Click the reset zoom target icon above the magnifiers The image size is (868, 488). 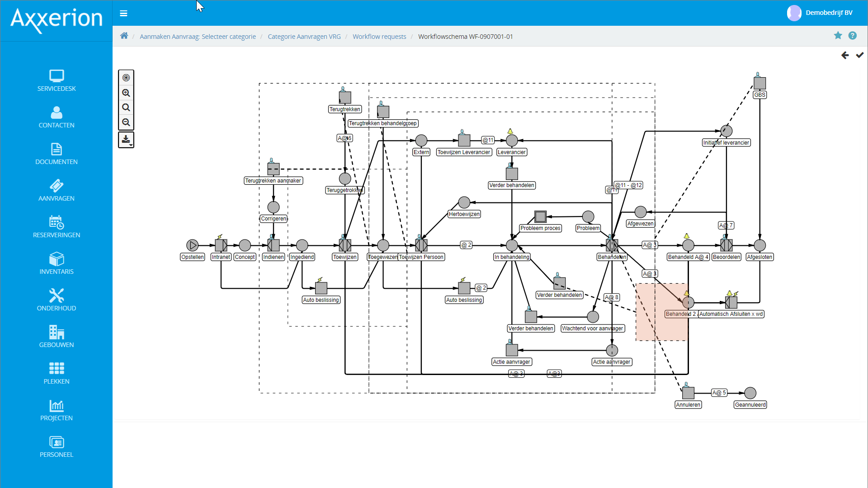(126, 77)
